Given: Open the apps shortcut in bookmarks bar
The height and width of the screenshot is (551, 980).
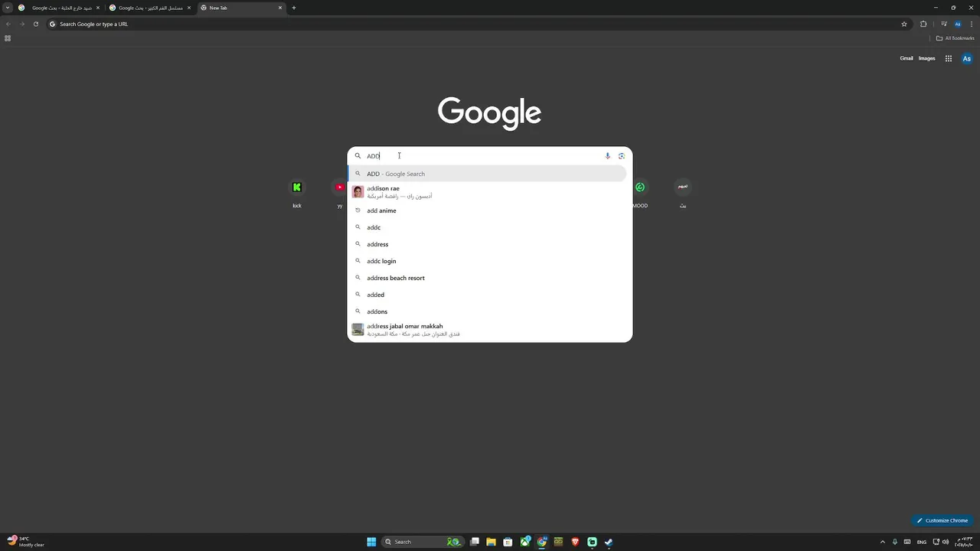Looking at the screenshot, I should (8, 38).
